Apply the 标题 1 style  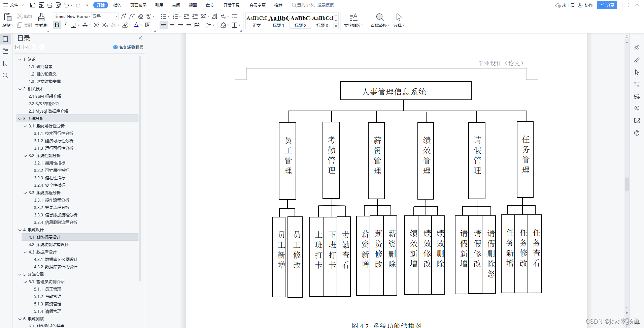pos(278,21)
